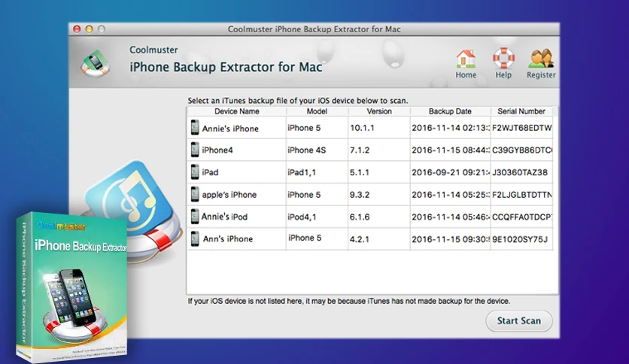Close the window with red button

tap(77, 29)
